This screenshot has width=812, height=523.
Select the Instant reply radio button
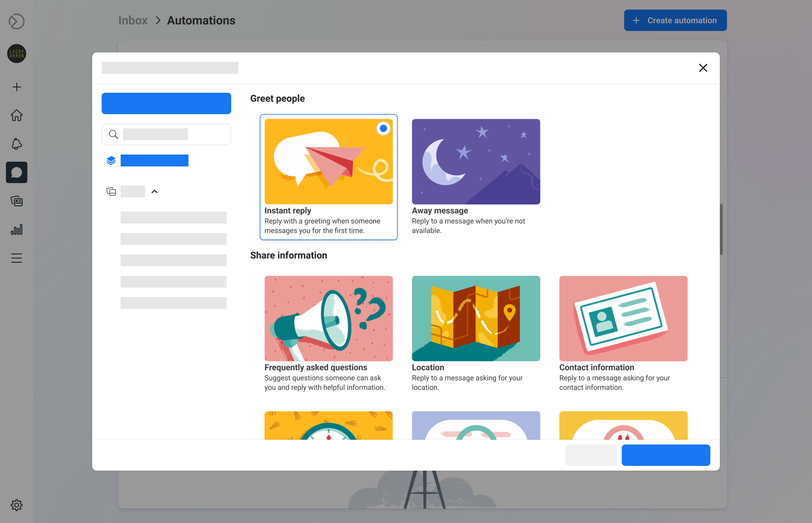coord(383,128)
